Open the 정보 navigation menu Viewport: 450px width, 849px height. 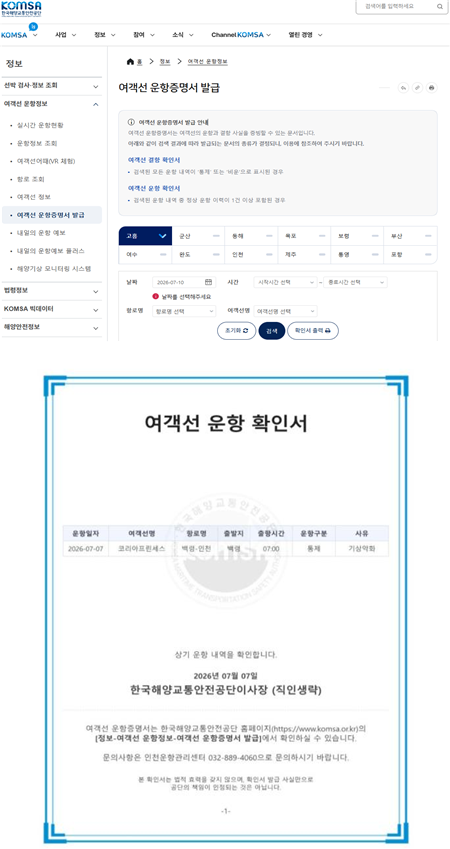105,35
